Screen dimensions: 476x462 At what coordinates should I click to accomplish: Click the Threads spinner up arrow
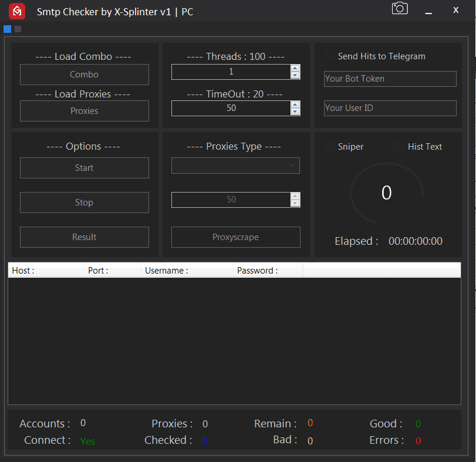295,69
